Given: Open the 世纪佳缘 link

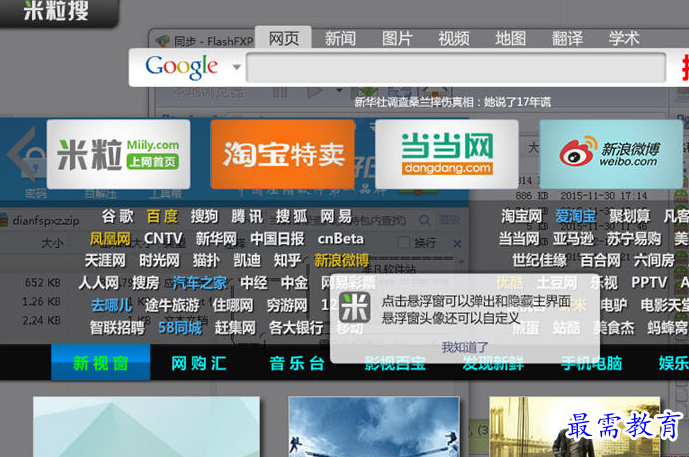Looking at the screenshot, I should pos(540,261).
